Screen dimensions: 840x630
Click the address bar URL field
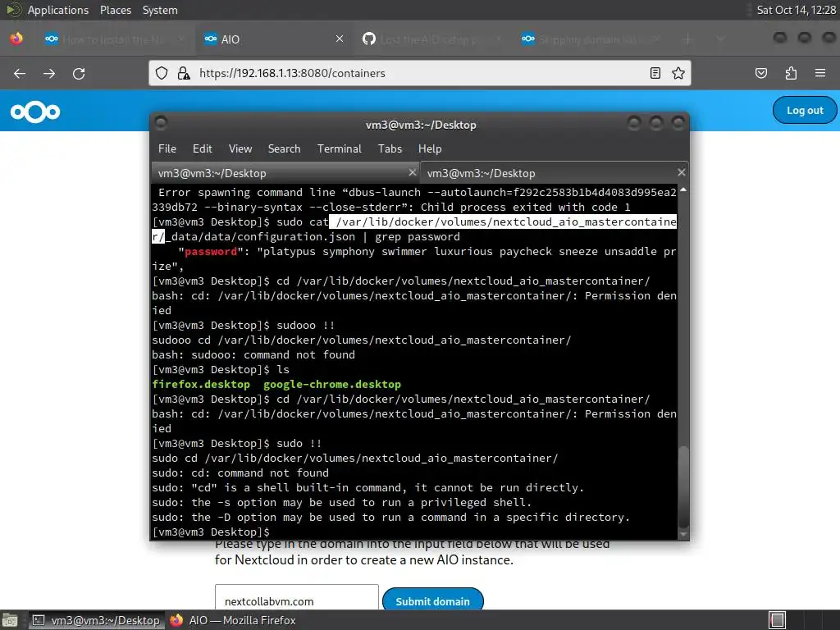click(x=420, y=73)
